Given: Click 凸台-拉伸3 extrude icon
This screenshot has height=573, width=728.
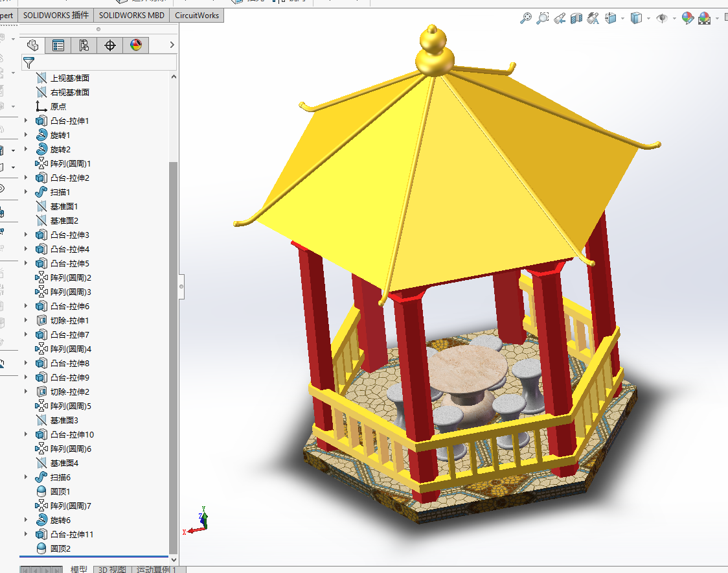Looking at the screenshot, I should click(41, 235).
